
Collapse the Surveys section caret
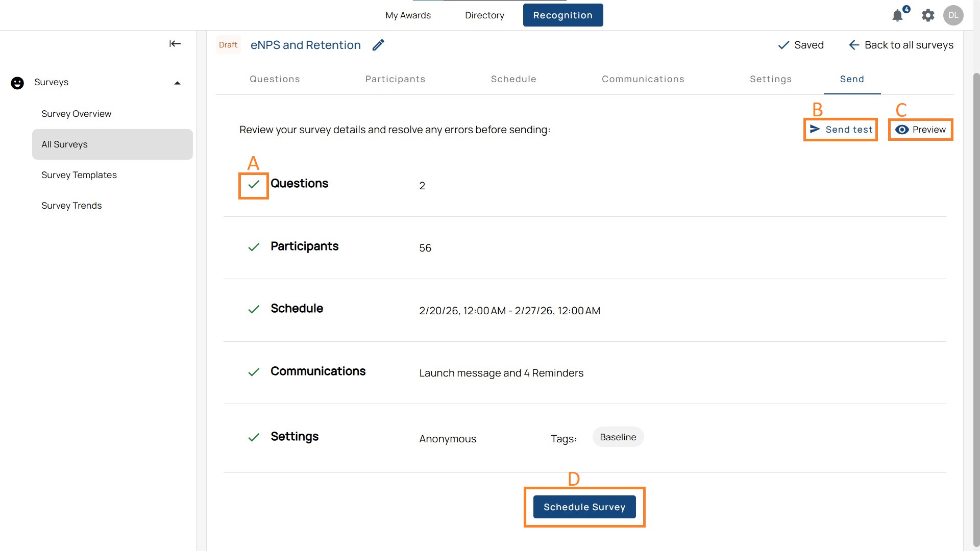click(177, 83)
